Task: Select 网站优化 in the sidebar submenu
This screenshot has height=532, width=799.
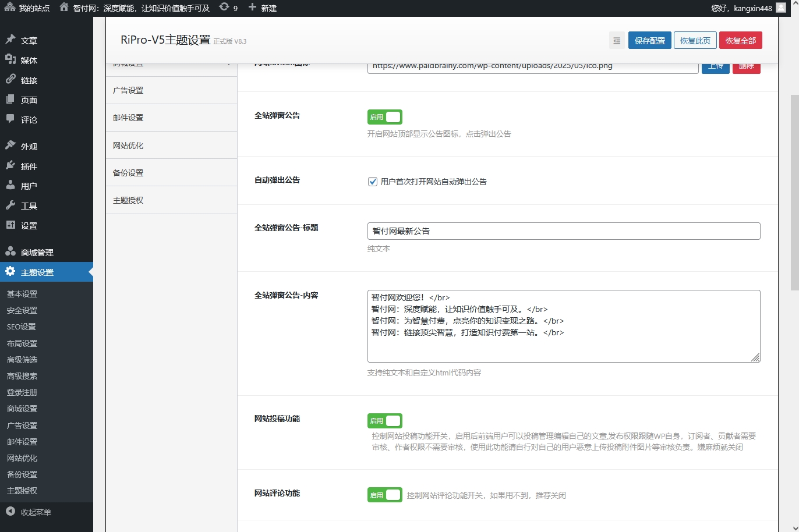Action: tap(22, 458)
